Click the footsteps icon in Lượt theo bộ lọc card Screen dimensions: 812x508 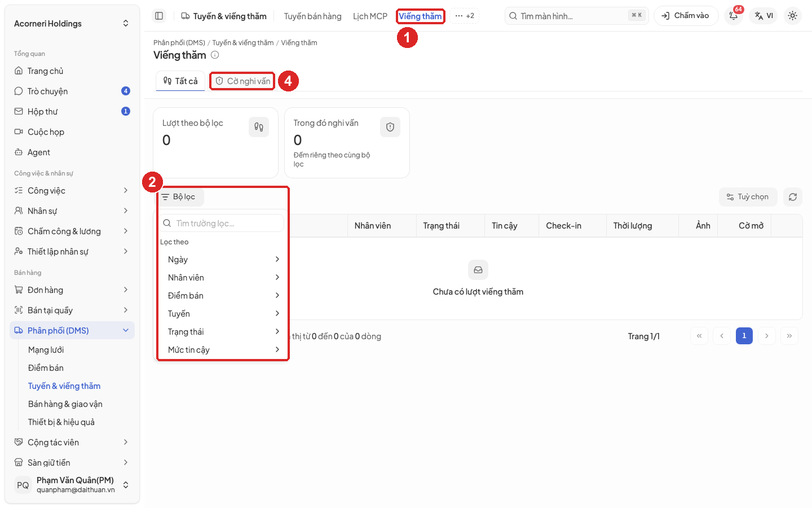(259, 127)
